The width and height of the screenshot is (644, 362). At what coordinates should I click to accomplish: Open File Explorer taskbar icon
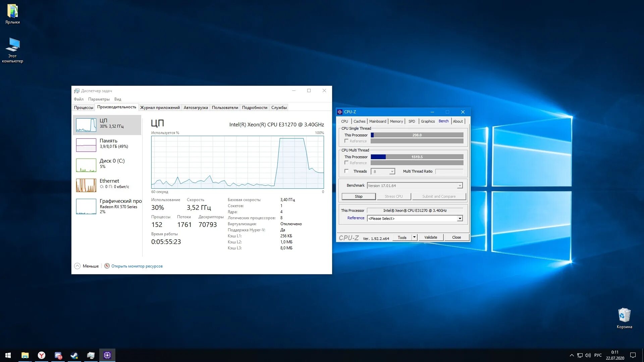pyautogui.click(x=25, y=355)
